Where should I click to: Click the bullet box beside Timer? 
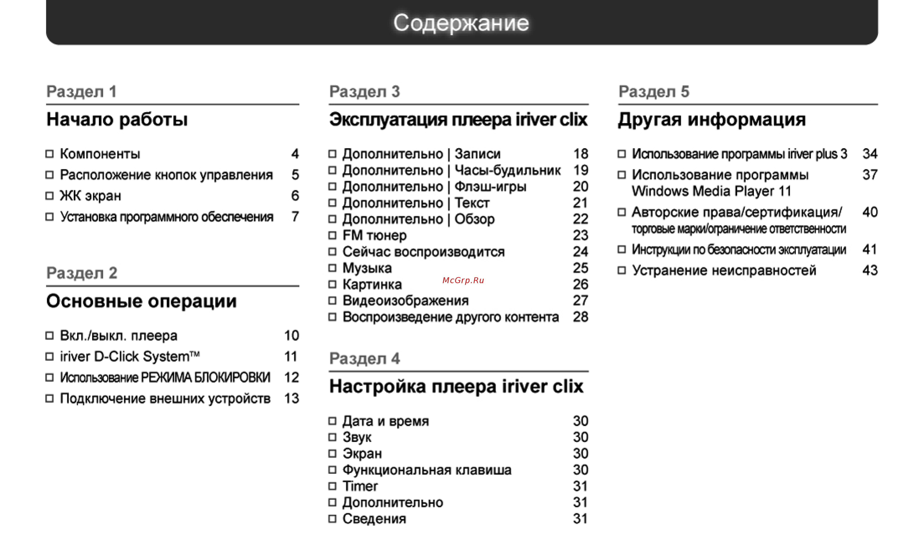point(332,487)
